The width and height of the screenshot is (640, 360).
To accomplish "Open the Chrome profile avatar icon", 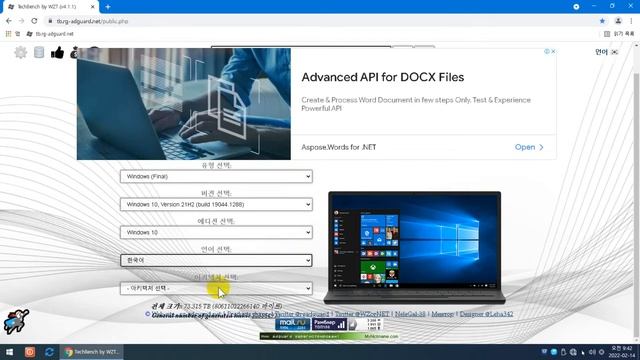I will pos(618,21).
